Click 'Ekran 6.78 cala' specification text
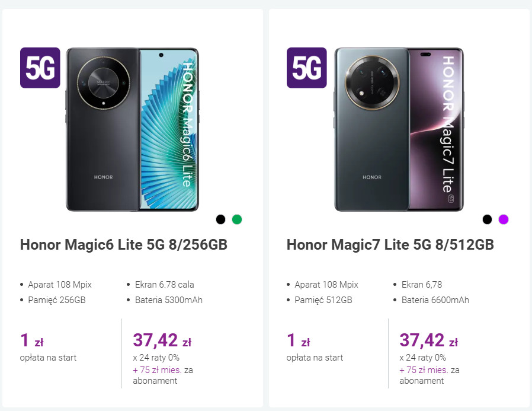The height and width of the screenshot is (411, 532). tap(164, 285)
